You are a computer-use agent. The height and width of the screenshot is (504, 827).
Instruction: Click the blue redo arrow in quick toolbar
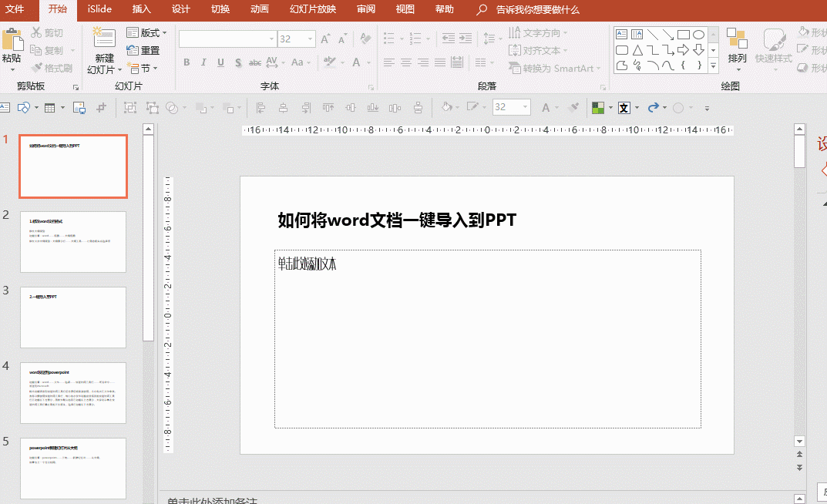[x=654, y=108]
